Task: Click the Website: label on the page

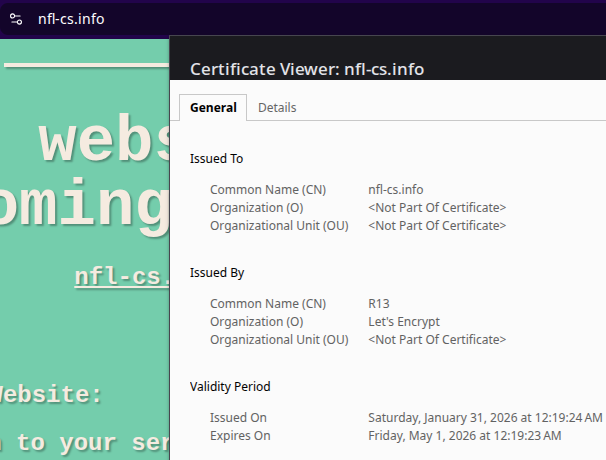Action: 52,395
